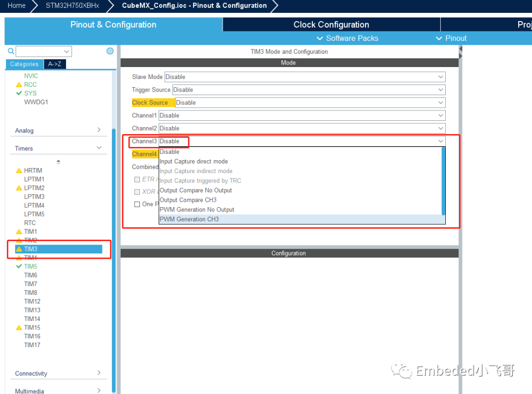Toggle the ETR checkbox
The height and width of the screenshot is (394, 532).
(x=137, y=179)
